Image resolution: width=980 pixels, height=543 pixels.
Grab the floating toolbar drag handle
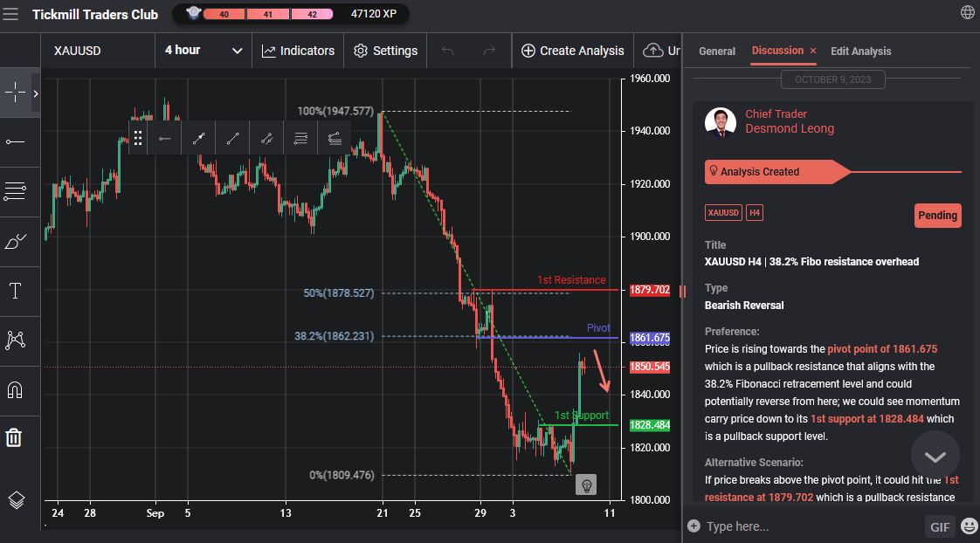point(137,138)
